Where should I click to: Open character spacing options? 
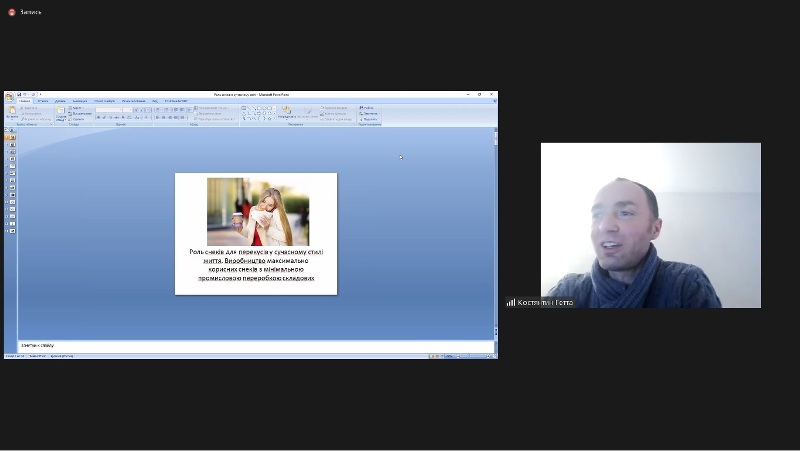click(x=129, y=117)
